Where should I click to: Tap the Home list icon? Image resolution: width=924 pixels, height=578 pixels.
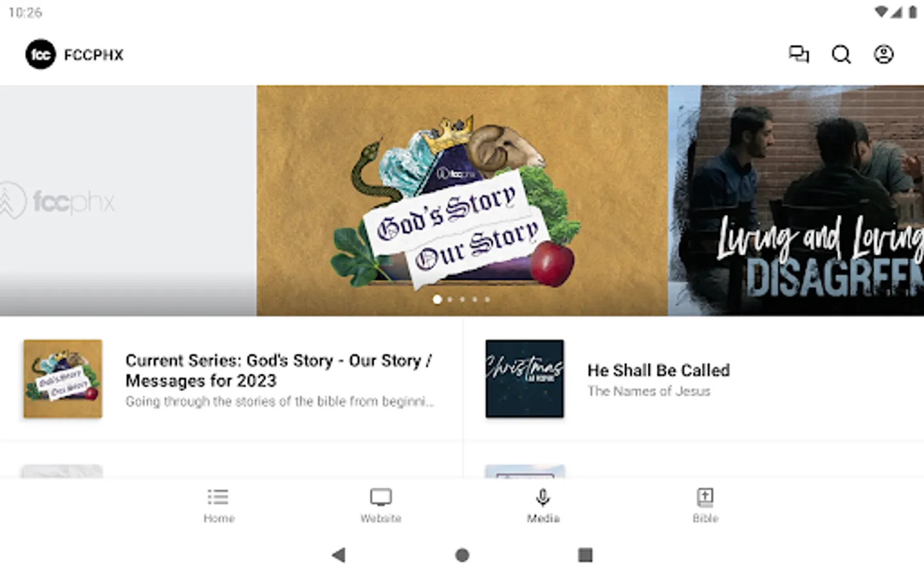pos(218,497)
